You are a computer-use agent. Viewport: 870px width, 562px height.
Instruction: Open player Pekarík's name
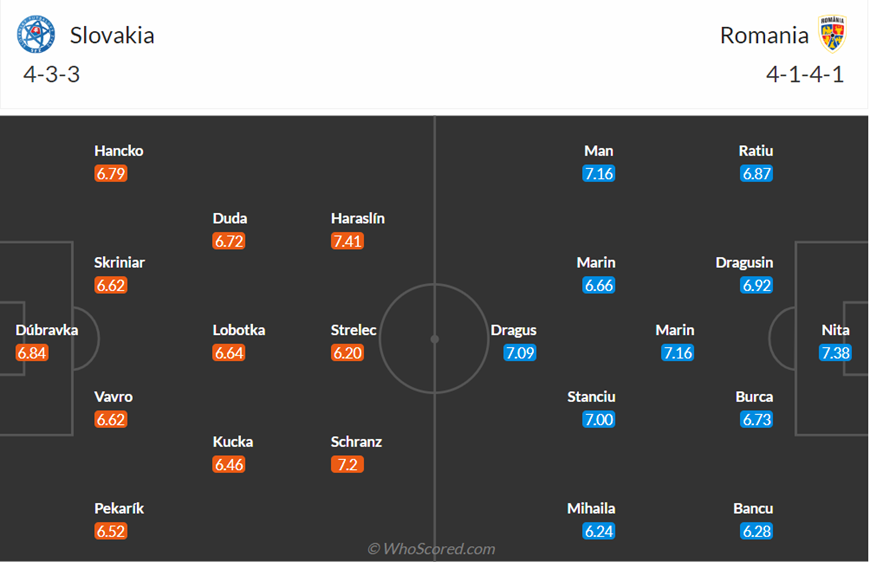coord(119,509)
